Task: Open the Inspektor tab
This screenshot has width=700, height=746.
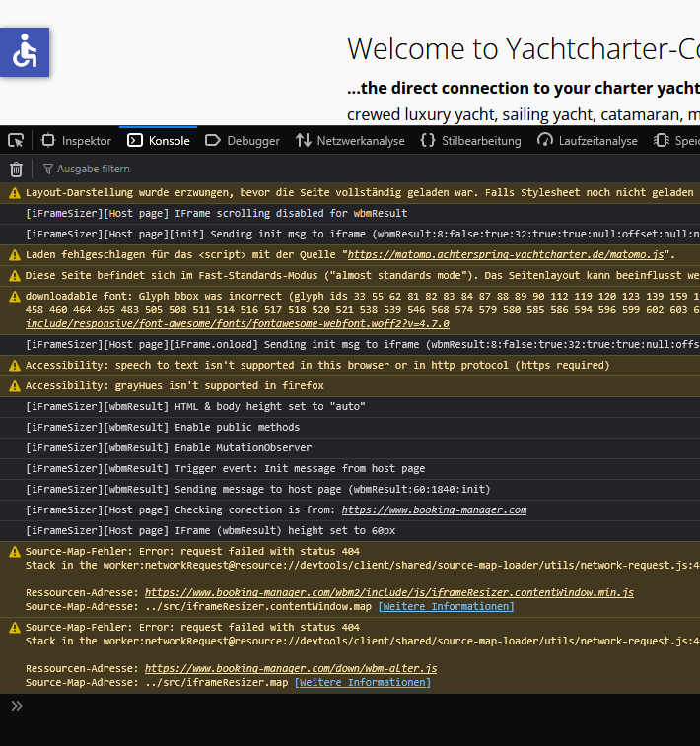Action: (x=77, y=141)
